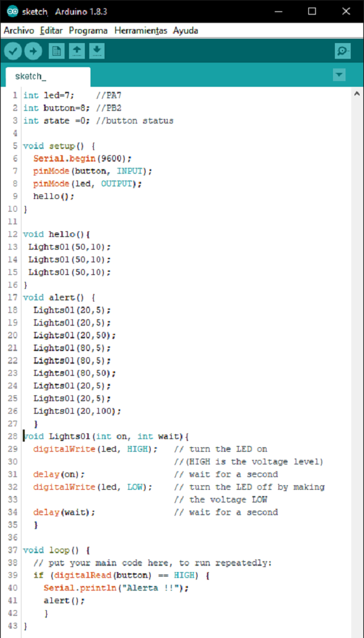Click 'void setup() {' line

[59, 146]
